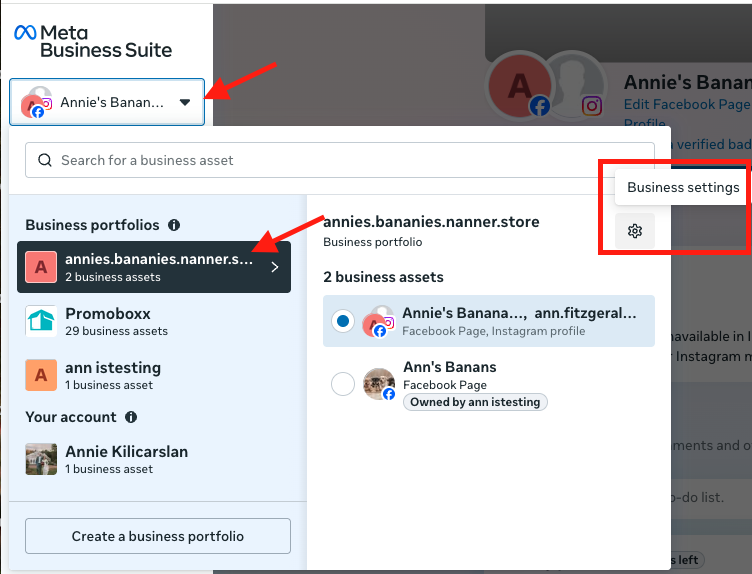Image resolution: width=752 pixels, height=574 pixels.
Task: Click the Meta infinity logo
Action: pos(25,33)
